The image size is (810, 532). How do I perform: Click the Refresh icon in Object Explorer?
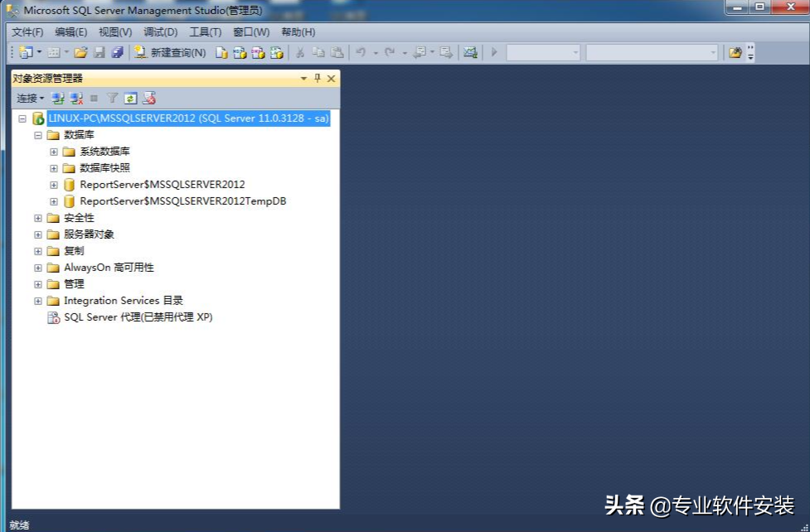click(131, 98)
